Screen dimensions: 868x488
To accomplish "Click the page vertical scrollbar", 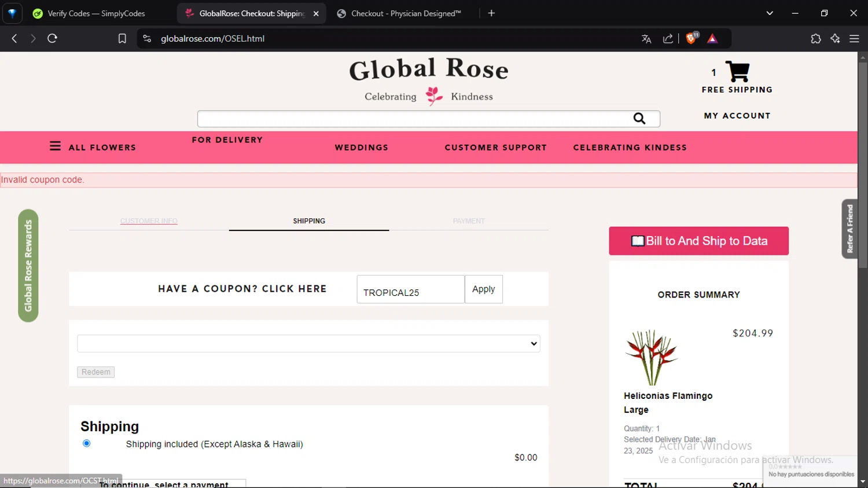I will pyautogui.click(x=863, y=165).
